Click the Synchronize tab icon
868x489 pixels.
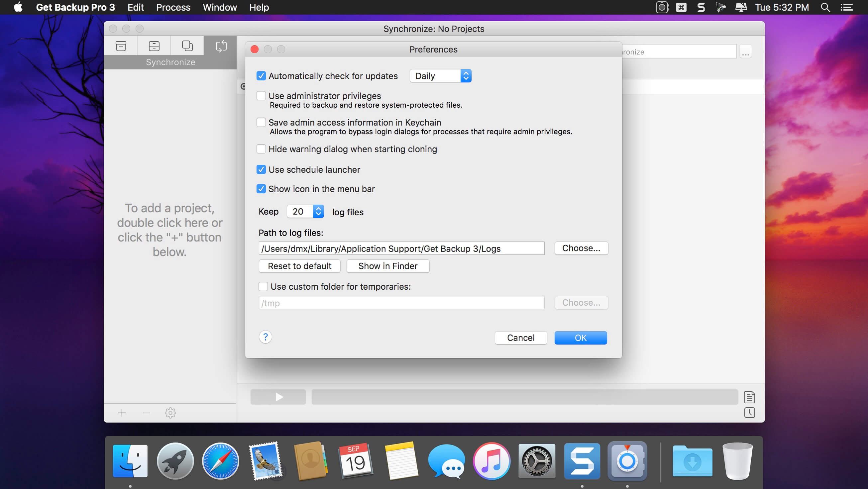tap(221, 46)
